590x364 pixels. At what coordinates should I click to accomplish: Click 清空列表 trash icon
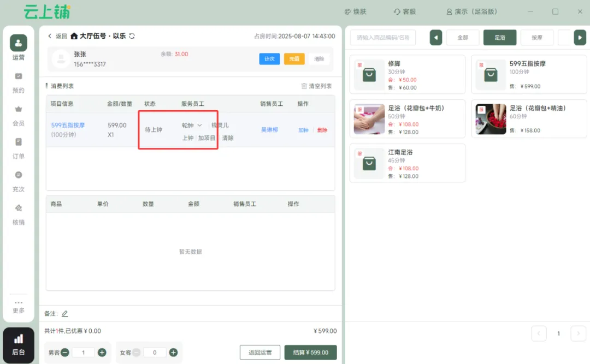click(304, 86)
